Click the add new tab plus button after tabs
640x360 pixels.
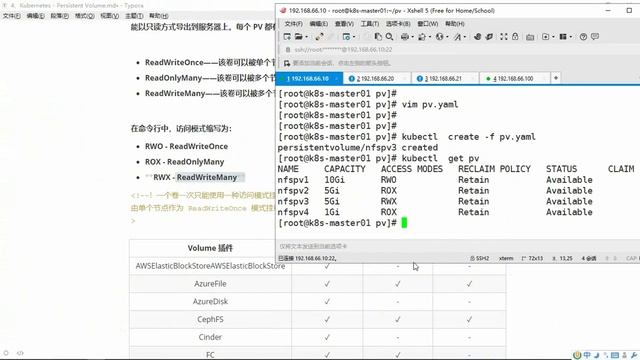click(x=556, y=78)
